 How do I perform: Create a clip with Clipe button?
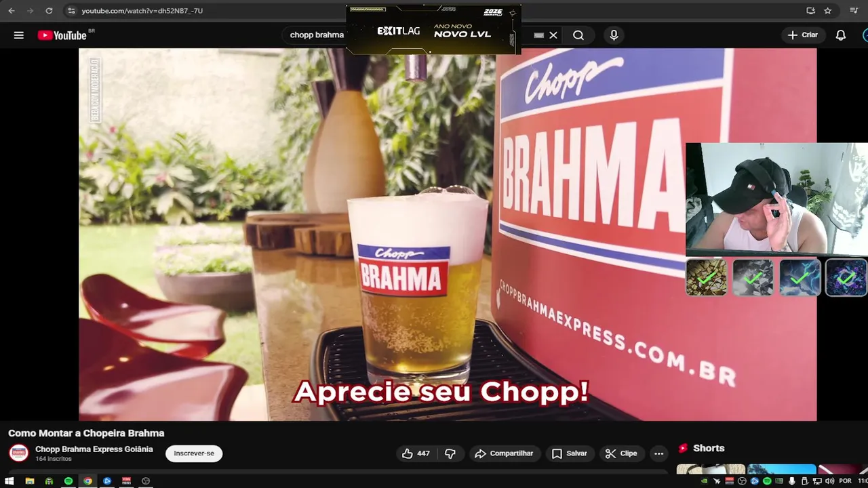point(622,453)
